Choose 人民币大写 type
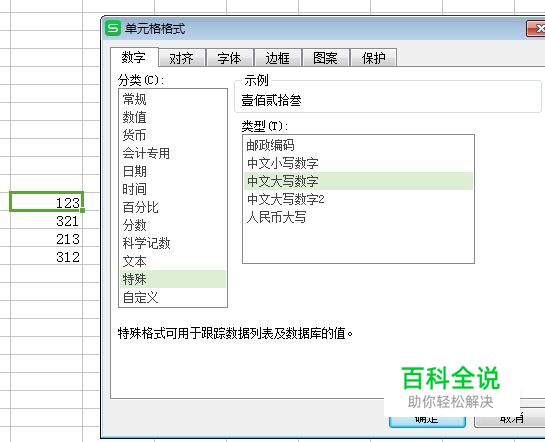This screenshot has width=545, height=442. (x=358, y=218)
